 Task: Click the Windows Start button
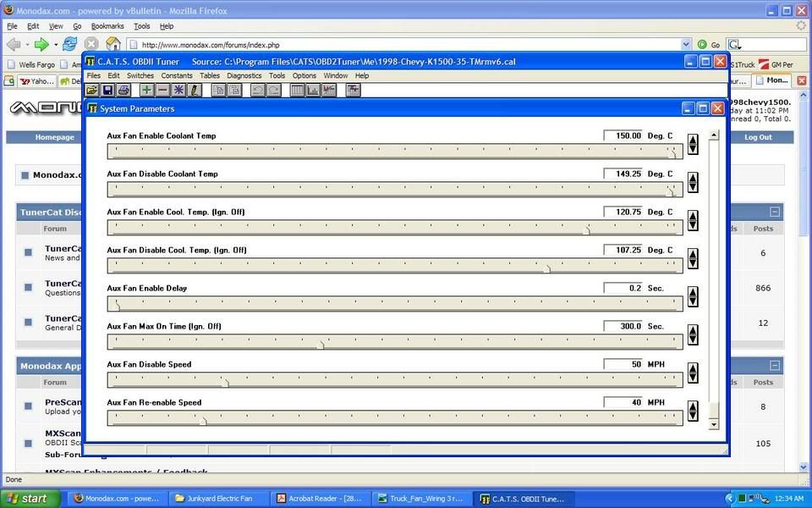pyautogui.click(x=30, y=498)
